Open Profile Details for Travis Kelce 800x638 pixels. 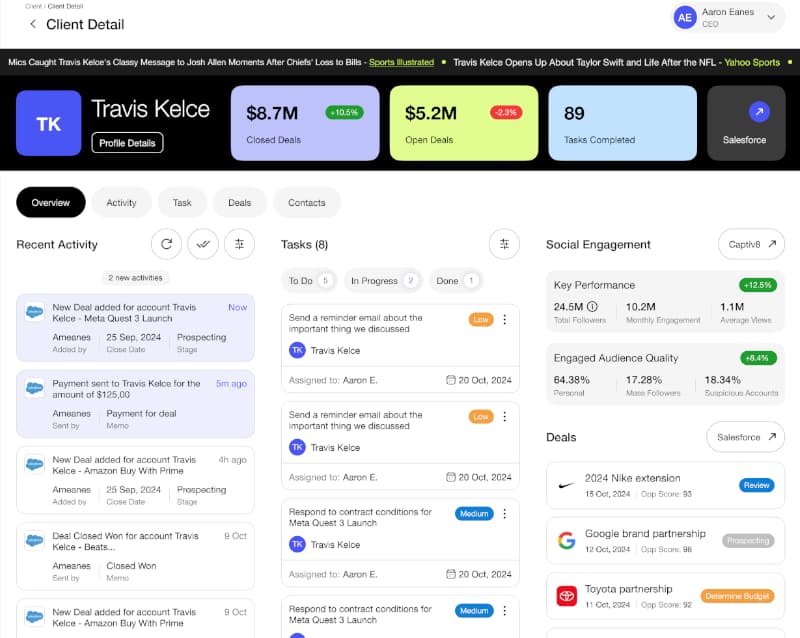pyautogui.click(x=127, y=143)
